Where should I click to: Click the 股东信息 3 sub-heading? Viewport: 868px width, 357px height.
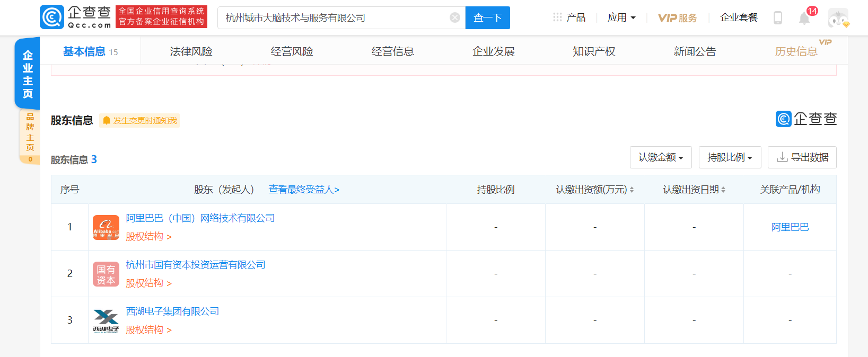(x=74, y=159)
